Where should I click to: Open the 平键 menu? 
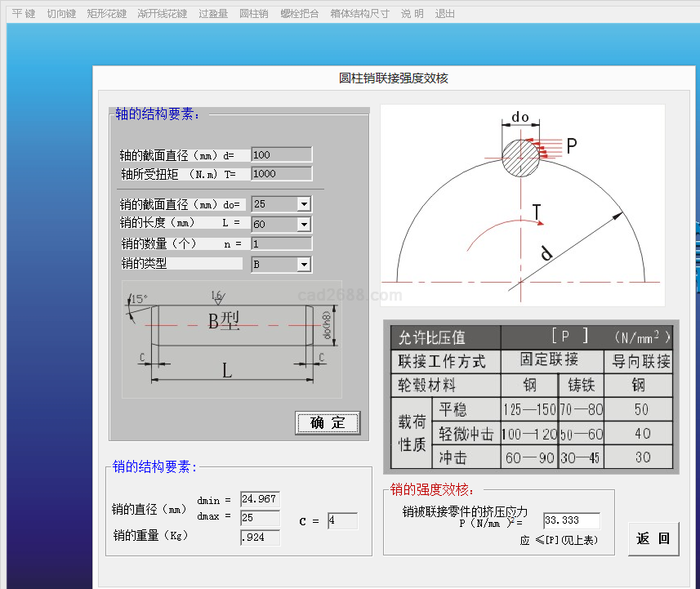23,14
